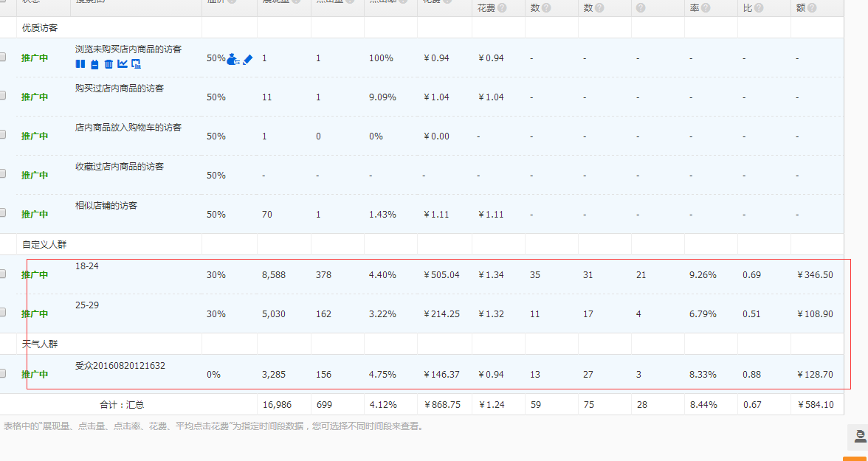
Task: Click spend value ¥505.04
Action: [x=441, y=274]
